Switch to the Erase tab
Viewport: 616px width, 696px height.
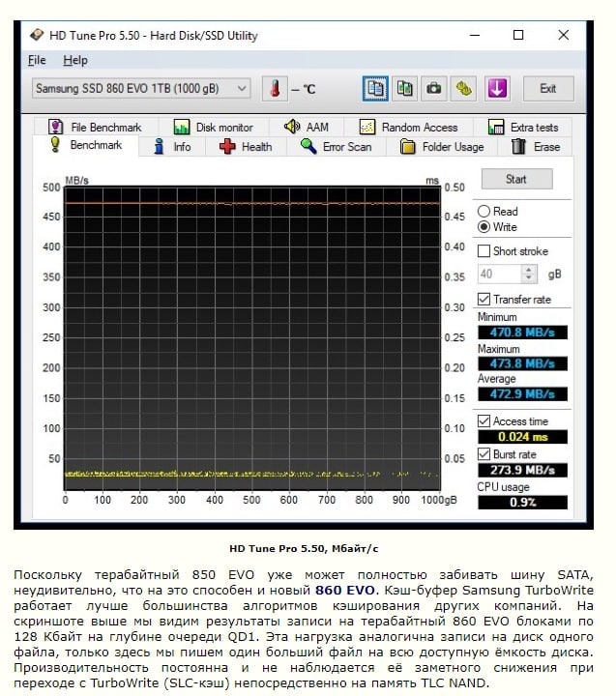point(536,147)
